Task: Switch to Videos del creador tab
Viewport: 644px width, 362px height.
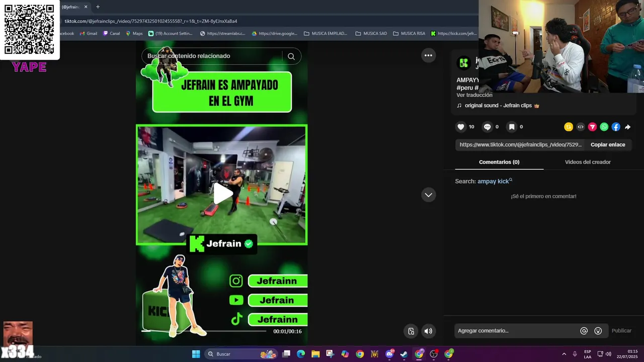Action: [588, 162]
